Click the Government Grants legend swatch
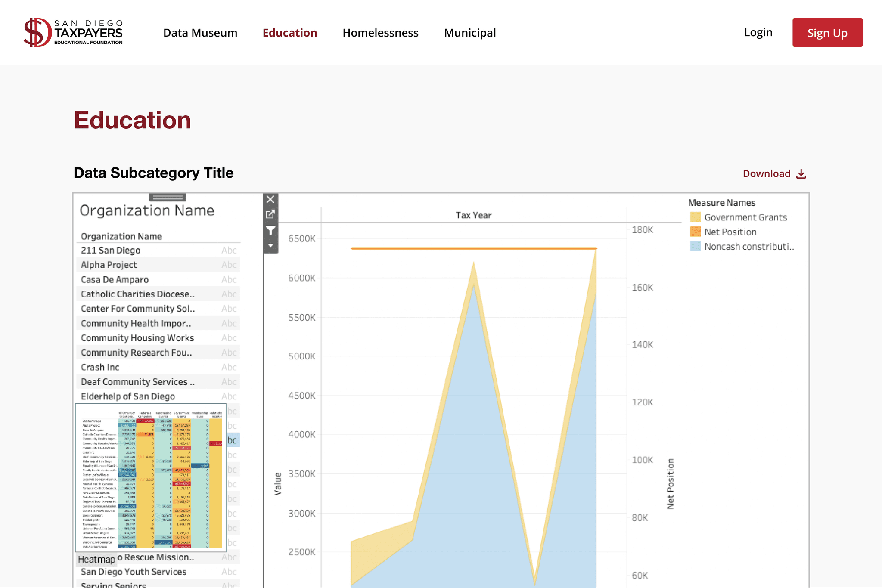Screen dimensions: 882x588 click(695, 217)
